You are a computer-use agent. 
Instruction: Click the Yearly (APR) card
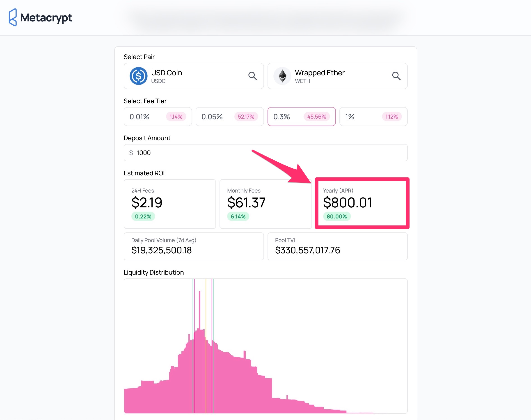tap(362, 203)
